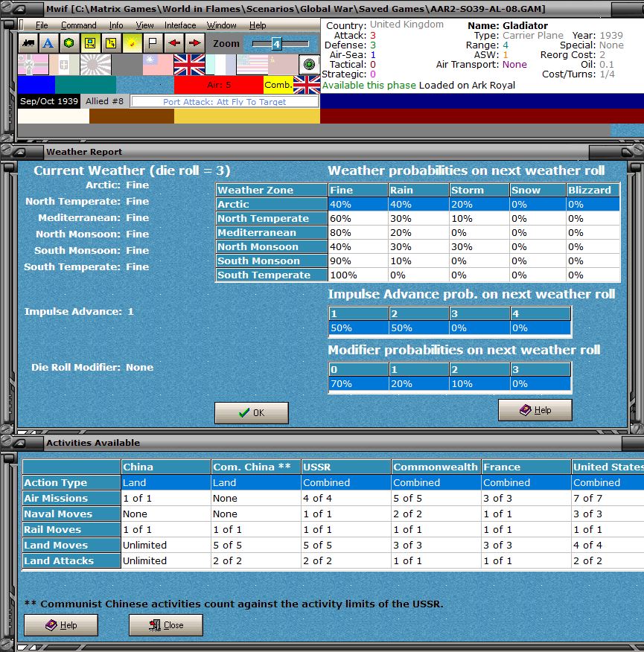Open system menu icon of Weather Report window
Screen dimensions: 644x652
[19, 152]
